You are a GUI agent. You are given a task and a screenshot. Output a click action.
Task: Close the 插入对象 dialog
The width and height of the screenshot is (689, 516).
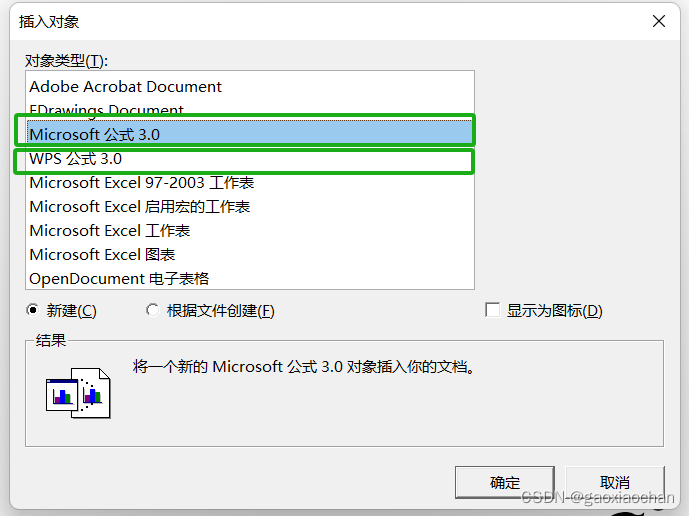pos(659,21)
